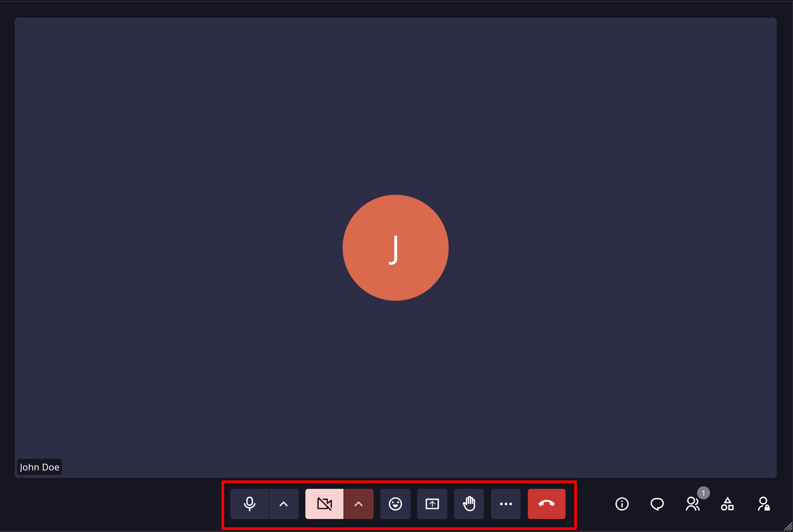This screenshot has width=793, height=532.
Task: Click the participant count badge showing 1
Action: coord(703,493)
